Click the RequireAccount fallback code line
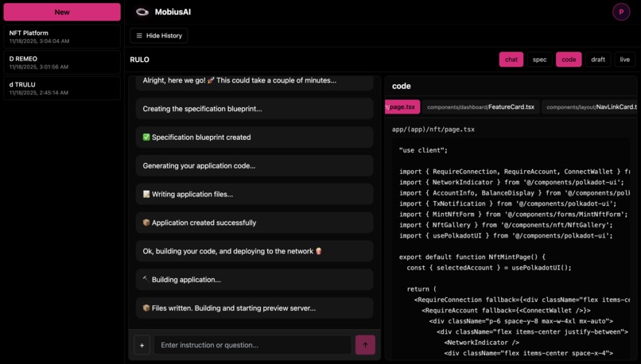This screenshot has width=641, height=364. coord(506,311)
